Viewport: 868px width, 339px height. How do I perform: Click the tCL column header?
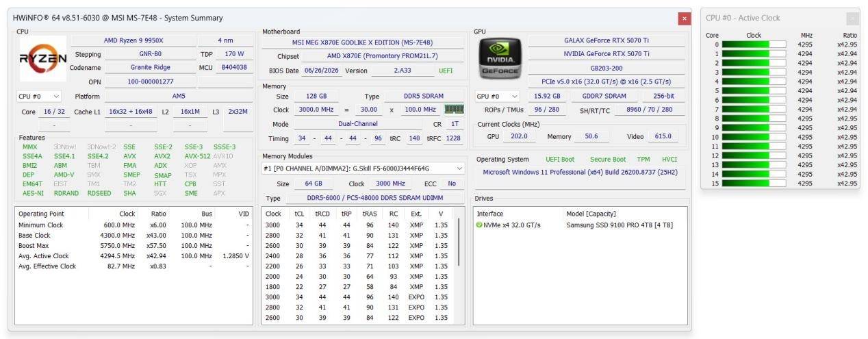[x=299, y=214]
